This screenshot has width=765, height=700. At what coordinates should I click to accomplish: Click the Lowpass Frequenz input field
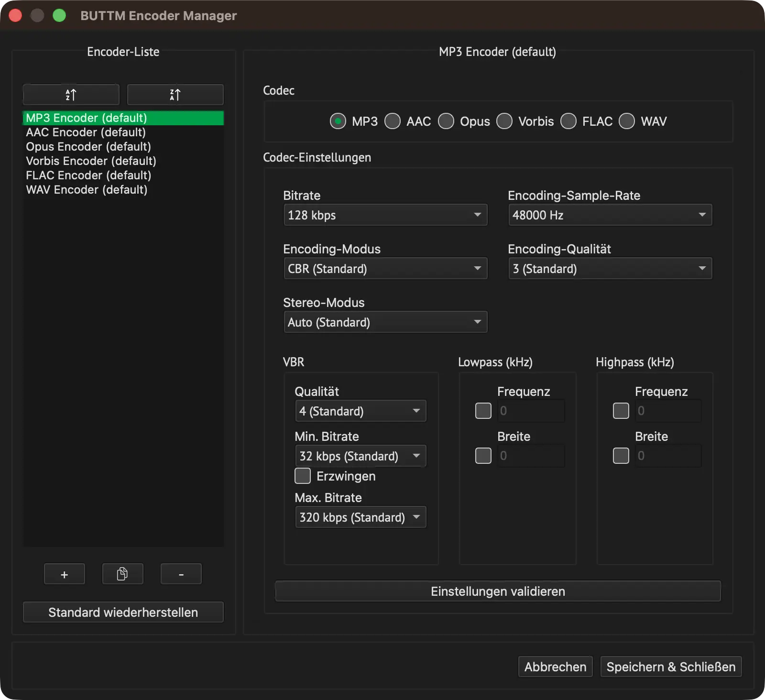tap(531, 411)
